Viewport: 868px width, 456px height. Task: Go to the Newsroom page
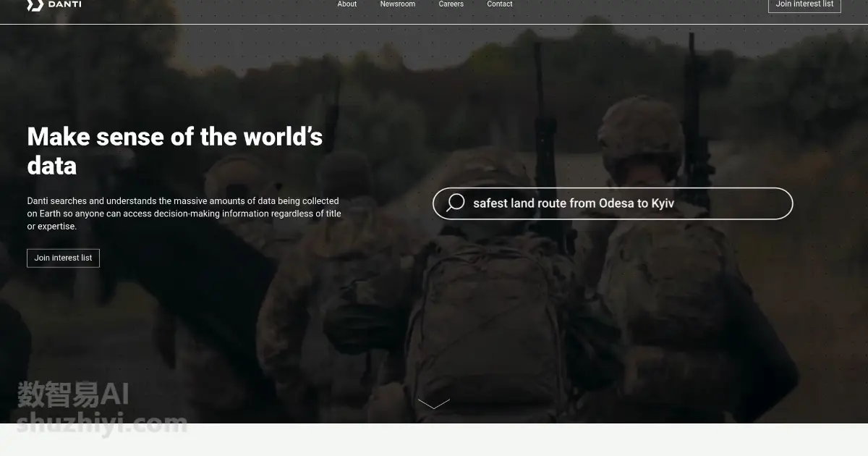coord(398,4)
